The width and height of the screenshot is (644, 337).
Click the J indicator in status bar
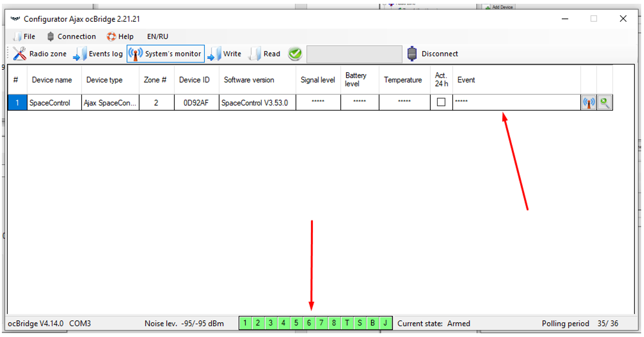pos(386,323)
